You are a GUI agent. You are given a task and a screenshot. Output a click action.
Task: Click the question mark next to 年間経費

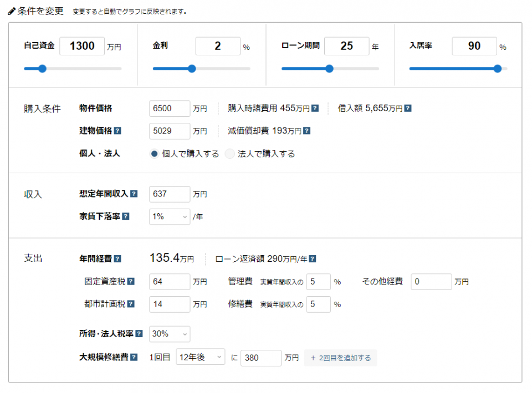coord(117,258)
